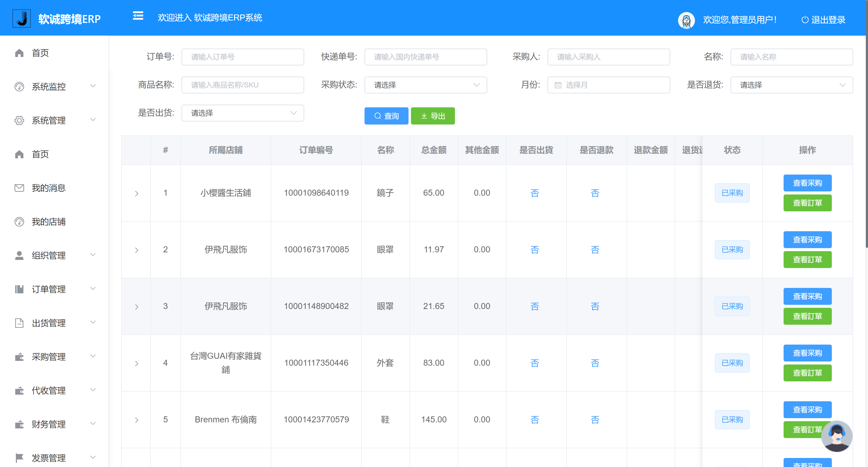The height and width of the screenshot is (467, 868).
Task: Click the 代收管理 wallet icon
Action: click(19, 390)
